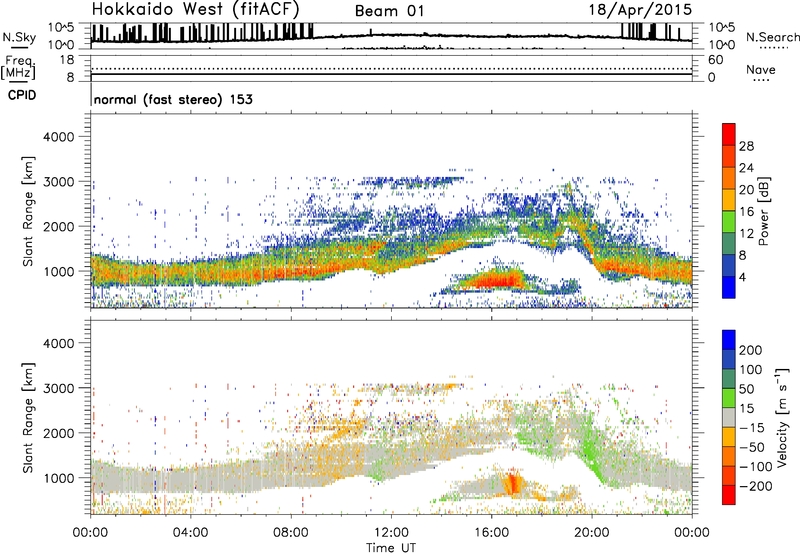This screenshot has height=554, width=800.
Task: Click the power panel's Slant Range [km] label
Action: click(28, 211)
